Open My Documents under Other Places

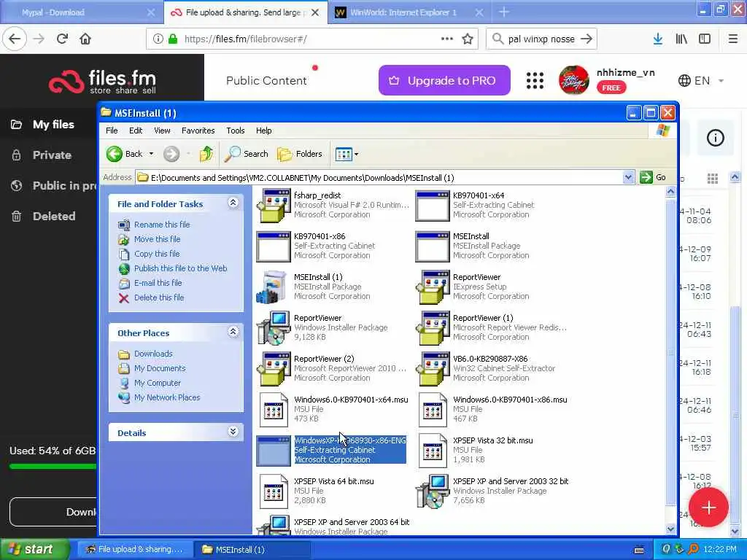(160, 368)
